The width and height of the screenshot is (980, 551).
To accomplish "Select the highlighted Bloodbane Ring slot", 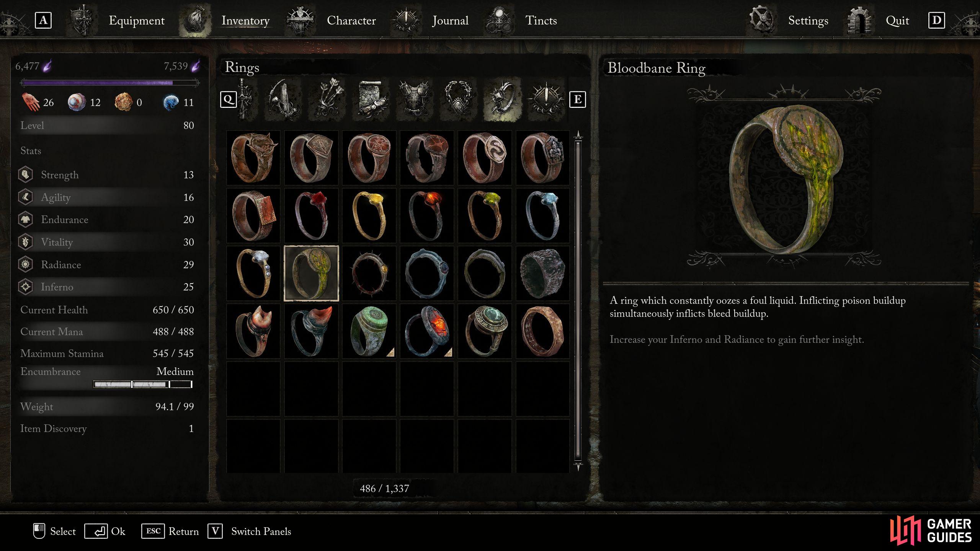I will 311,273.
